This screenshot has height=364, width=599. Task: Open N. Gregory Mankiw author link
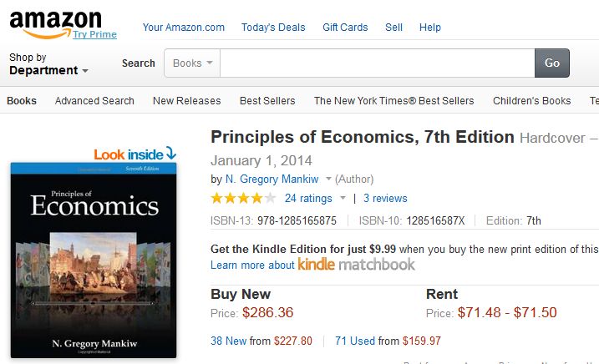272,179
